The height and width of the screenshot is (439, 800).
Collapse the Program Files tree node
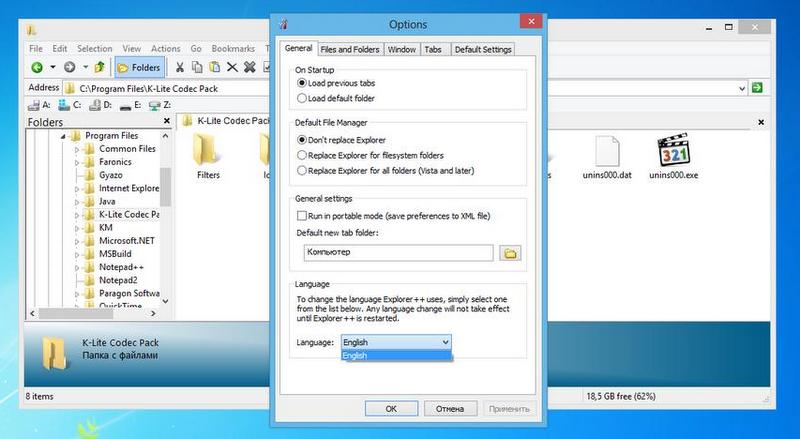click(x=63, y=136)
